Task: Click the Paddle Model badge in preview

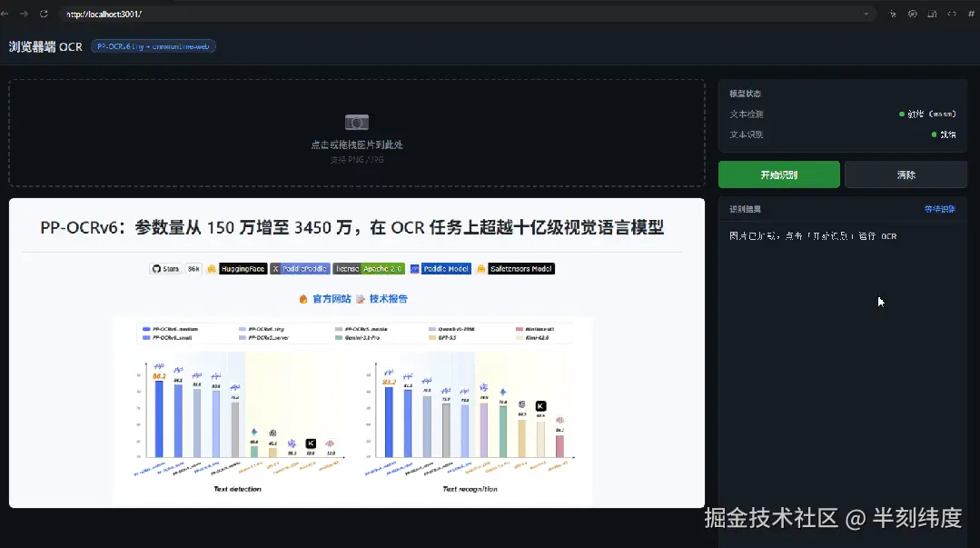Action: (x=440, y=268)
